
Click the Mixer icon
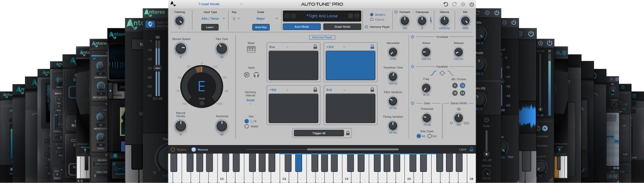pyautogui.click(x=251, y=49)
